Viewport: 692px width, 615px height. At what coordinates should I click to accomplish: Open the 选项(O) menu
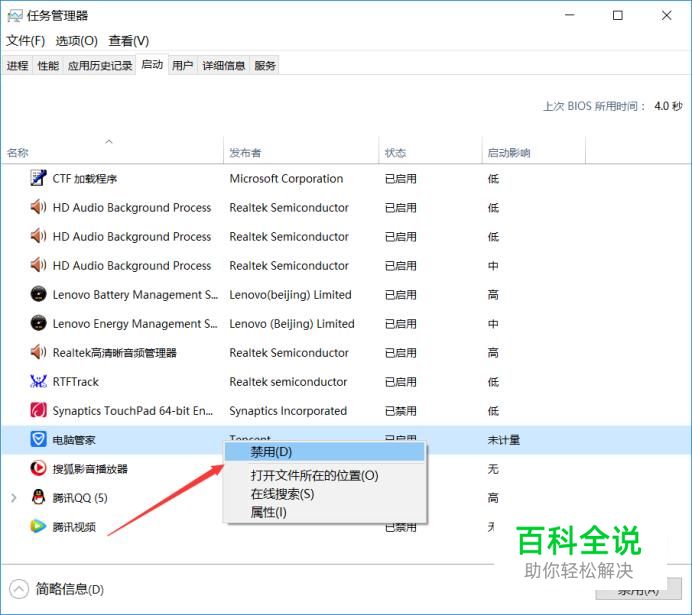pos(76,41)
